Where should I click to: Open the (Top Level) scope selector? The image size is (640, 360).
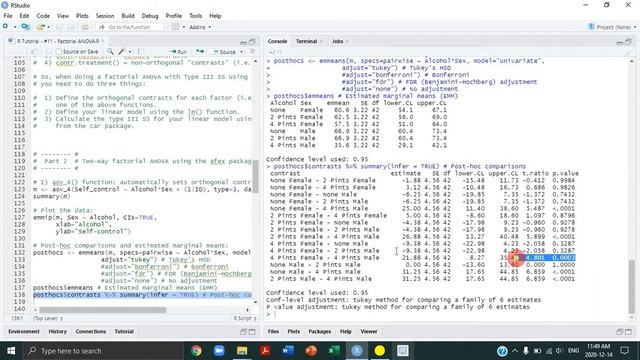tap(48, 318)
